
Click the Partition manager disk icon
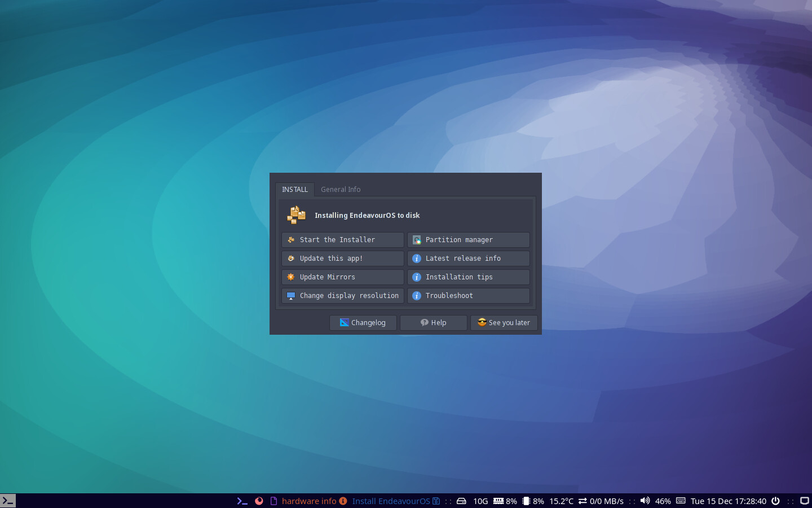click(417, 239)
